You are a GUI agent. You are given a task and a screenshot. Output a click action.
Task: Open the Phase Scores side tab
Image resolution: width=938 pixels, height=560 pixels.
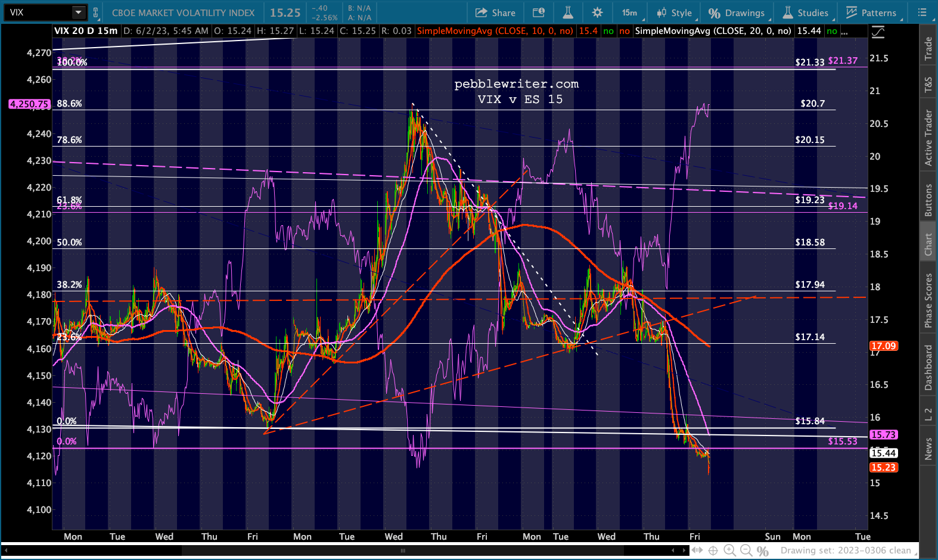(x=928, y=300)
